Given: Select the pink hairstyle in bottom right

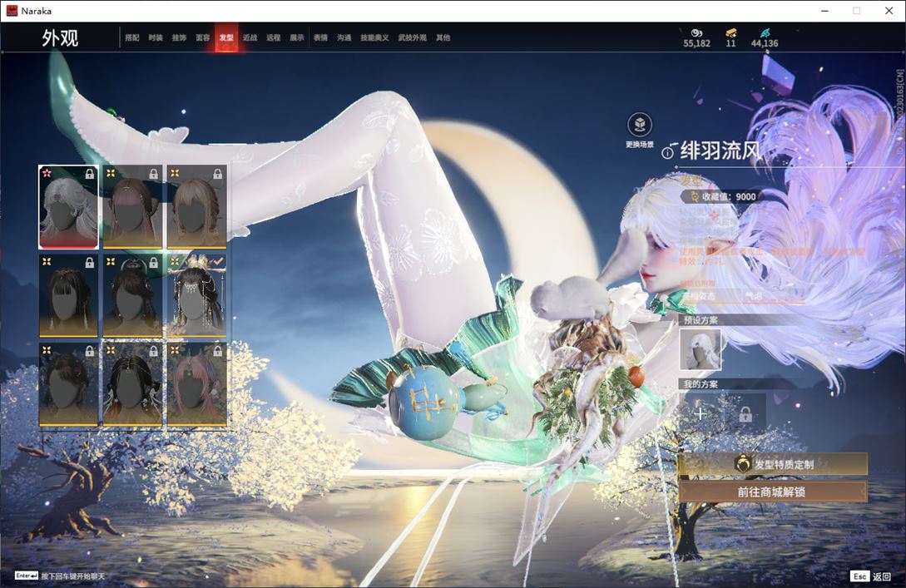Looking at the screenshot, I should pyautogui.click(x=196, y=384).
